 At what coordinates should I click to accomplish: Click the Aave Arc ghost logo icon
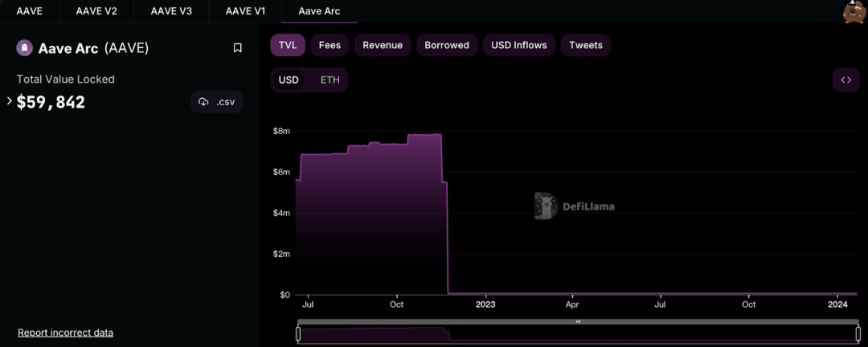[24, 48]
